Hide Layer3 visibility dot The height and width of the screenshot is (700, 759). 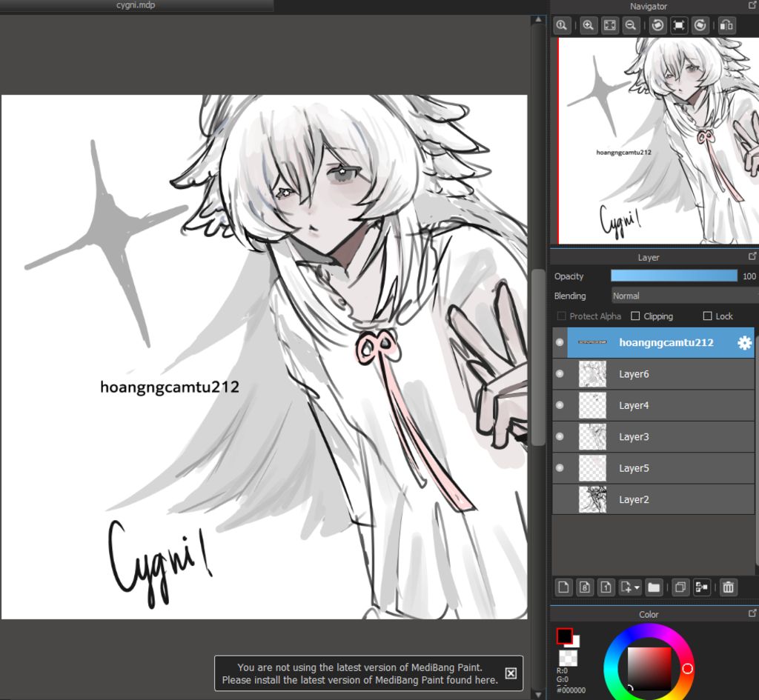coord(560,436)
